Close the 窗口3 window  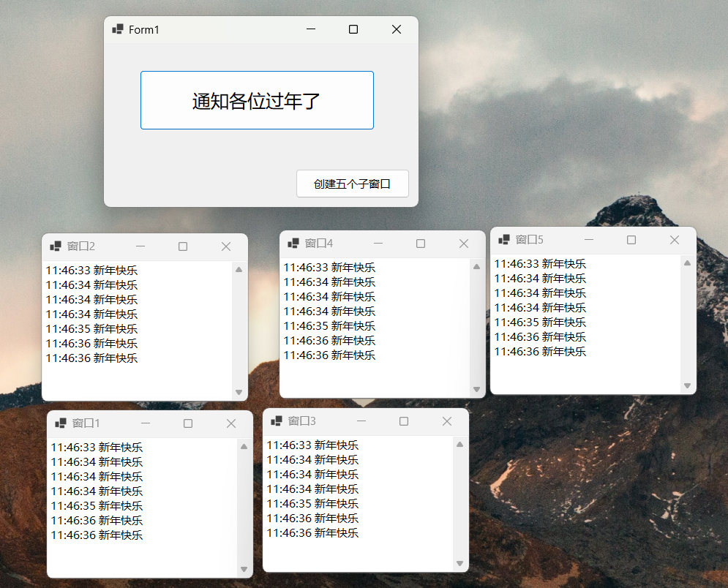[447, 421]
